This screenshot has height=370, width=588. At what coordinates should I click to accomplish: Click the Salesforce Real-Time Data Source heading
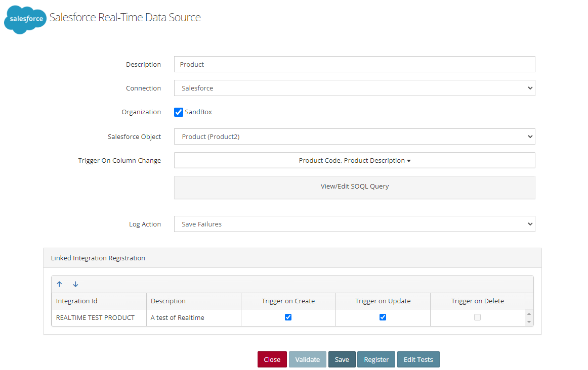tap(125, 17)
